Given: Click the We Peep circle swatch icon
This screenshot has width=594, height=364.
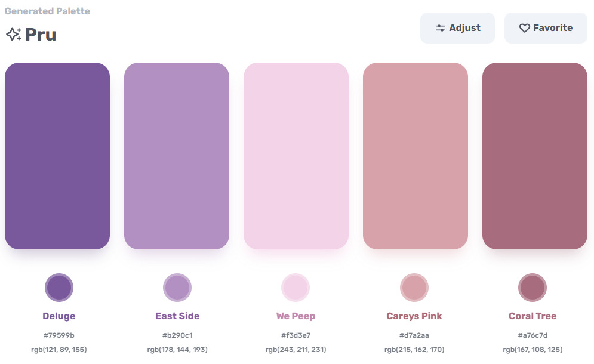Looking at the screenshot, I should click(x=296, y=287).
